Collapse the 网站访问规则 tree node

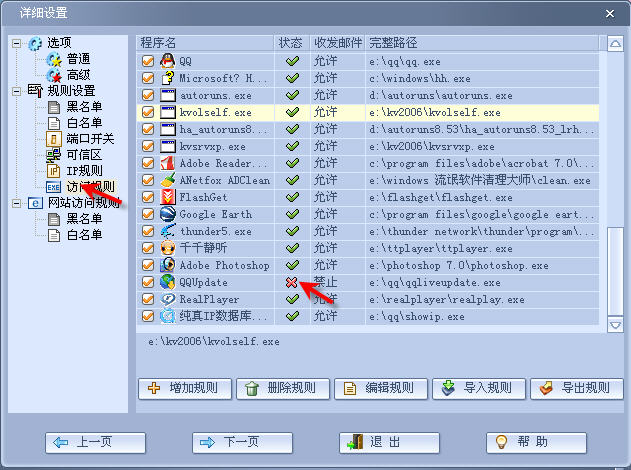[16, 203]
